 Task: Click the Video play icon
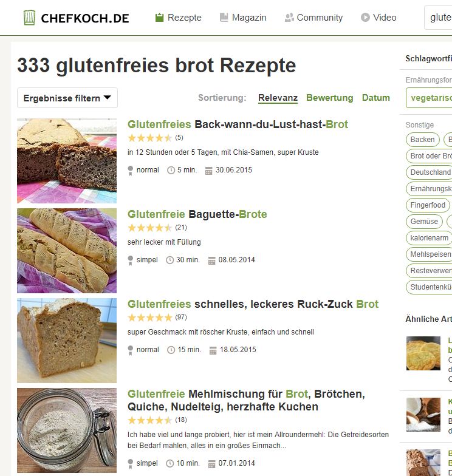(x=365, y=18)
